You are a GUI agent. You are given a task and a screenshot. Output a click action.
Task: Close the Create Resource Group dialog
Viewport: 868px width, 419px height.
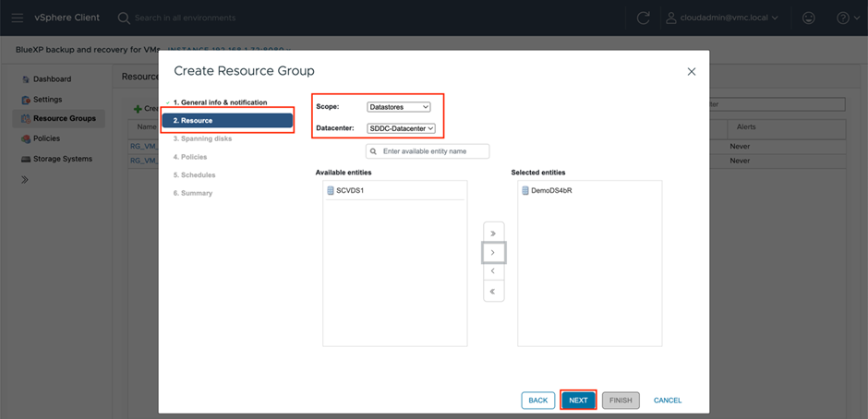pyautogui.click(x=691, y=71)
